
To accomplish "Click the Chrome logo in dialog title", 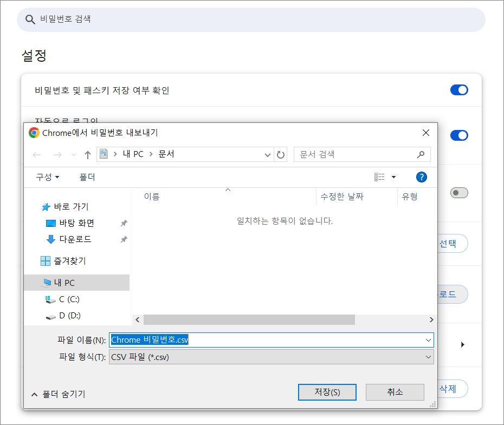I will click(x=34, y=133).
